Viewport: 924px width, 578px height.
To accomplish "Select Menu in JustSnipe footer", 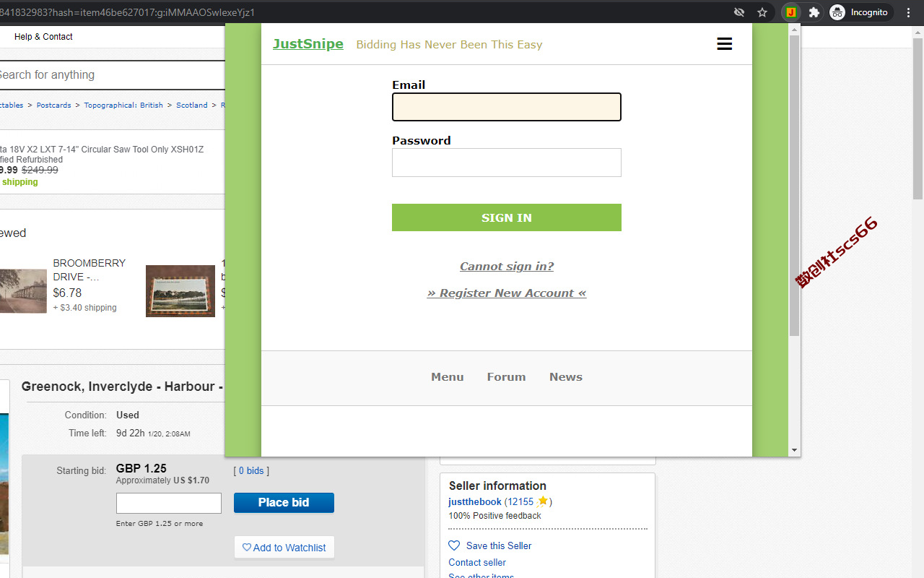I will click(x=448, y=377).
